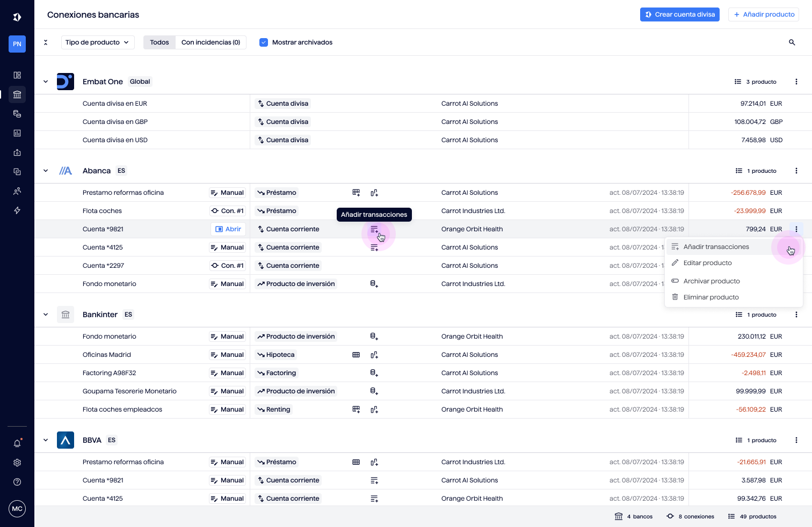Switch to Con incidencias tab
The height and width of the screenshot is (527, 812).
point(211,42)
